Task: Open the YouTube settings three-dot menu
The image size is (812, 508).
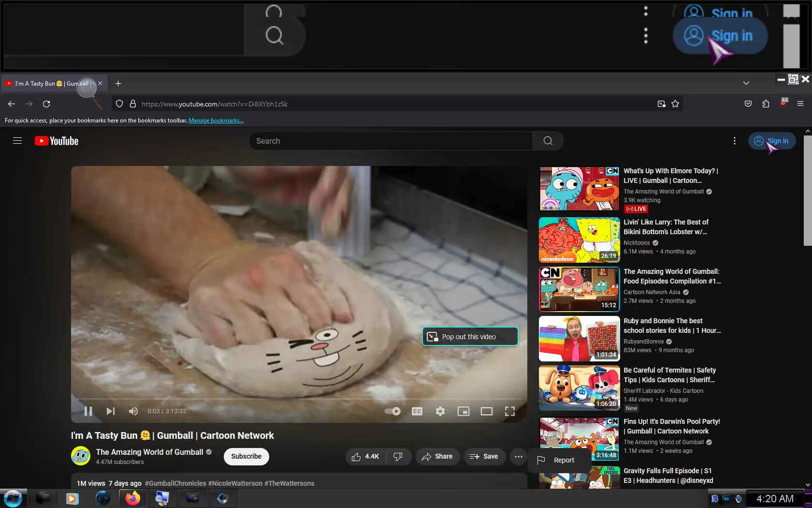Action: pos(734,141)
